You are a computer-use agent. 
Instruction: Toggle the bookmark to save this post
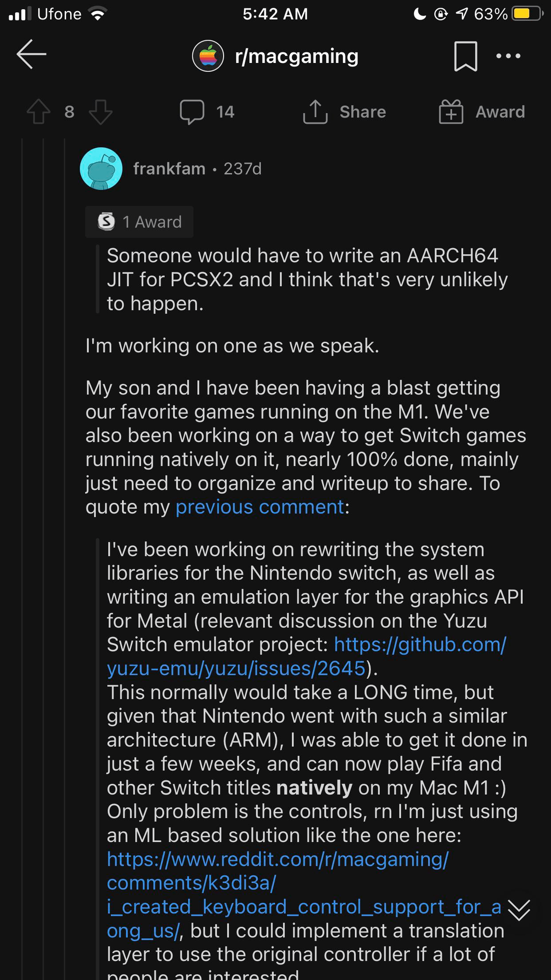(466, 56)
